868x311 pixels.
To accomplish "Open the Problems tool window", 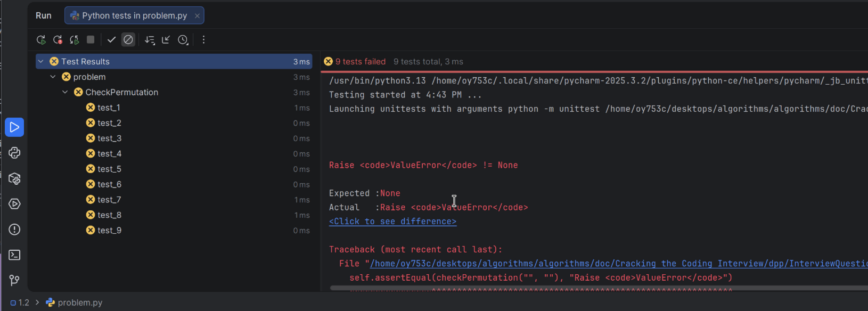I will click(x=14, y=230).
